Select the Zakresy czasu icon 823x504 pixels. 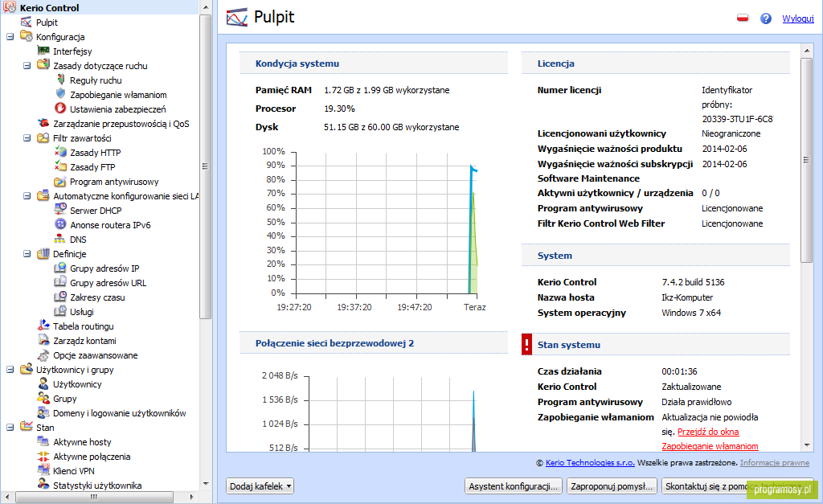(60, 297)
